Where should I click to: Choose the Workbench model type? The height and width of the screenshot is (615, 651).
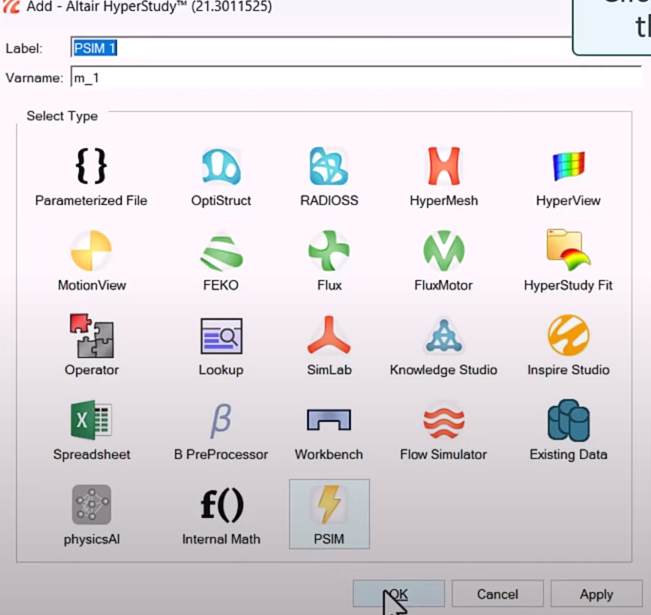(329, 419)
